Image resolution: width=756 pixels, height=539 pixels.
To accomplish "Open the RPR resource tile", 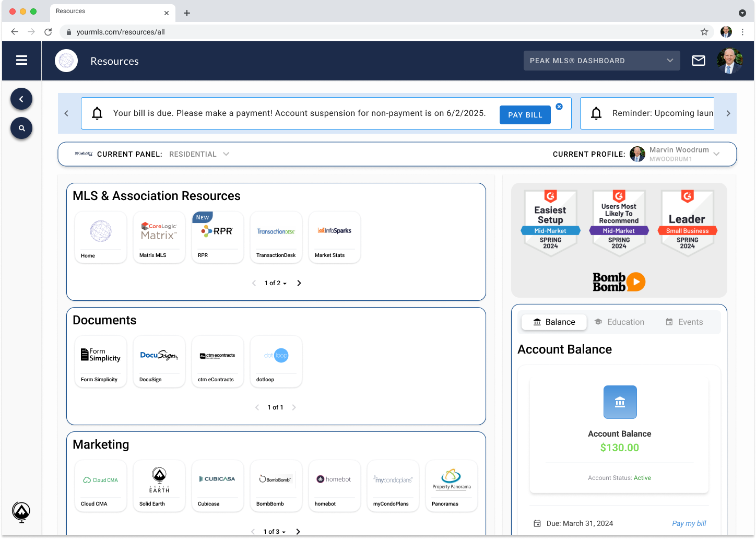I will (x=218, y=237).
